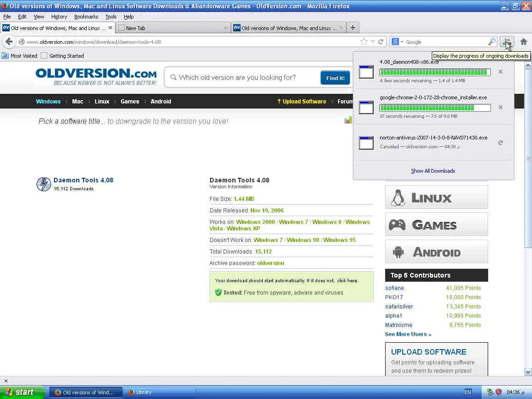The image size is (532, 399).
Task: Open the Getting Started bookmark
Action: tap(62, 55)
